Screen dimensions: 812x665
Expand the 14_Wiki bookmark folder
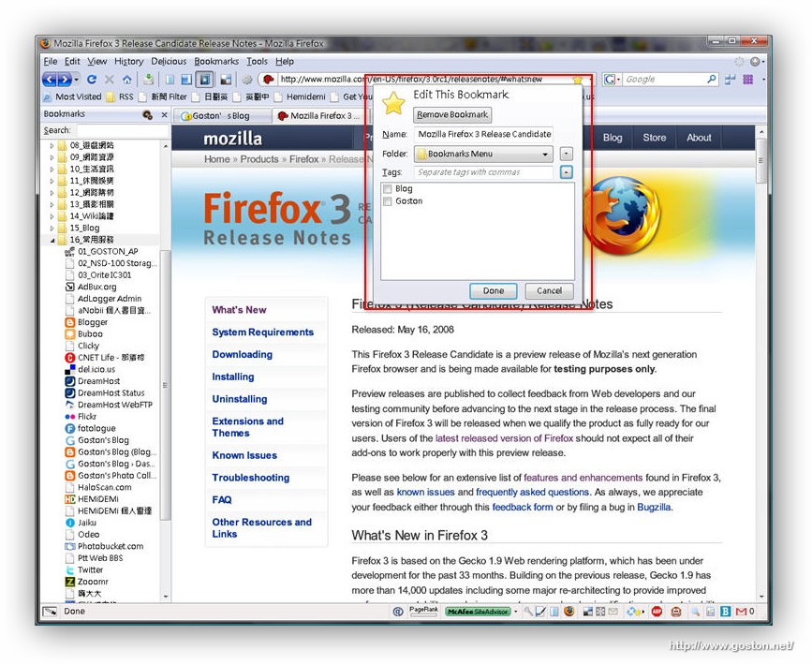[52, 216]
